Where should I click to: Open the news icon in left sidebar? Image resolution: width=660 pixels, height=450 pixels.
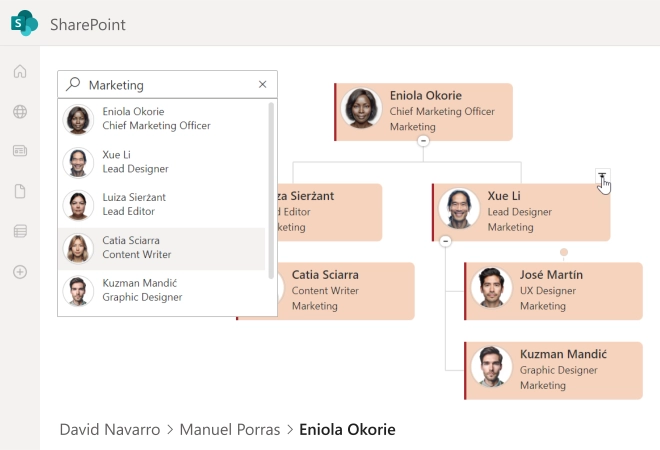20,151
